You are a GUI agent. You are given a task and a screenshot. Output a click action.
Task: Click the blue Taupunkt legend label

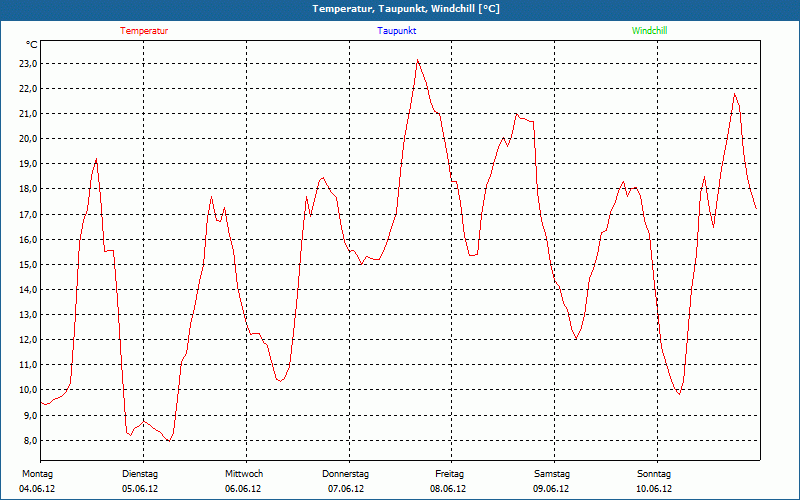coord(396,31)
